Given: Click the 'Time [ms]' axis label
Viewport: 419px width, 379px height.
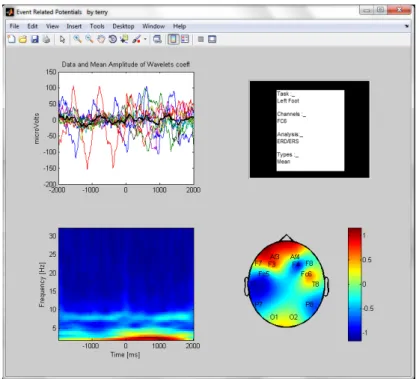Looking at the screenshot, I should coord(125,355).
